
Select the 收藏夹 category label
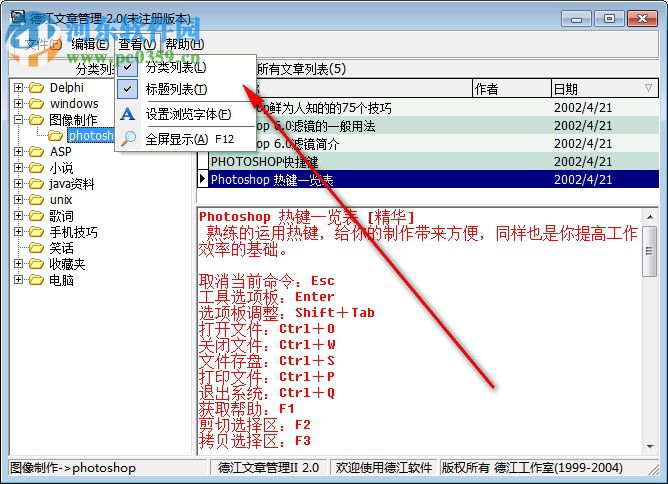click(x=67, y=264)
